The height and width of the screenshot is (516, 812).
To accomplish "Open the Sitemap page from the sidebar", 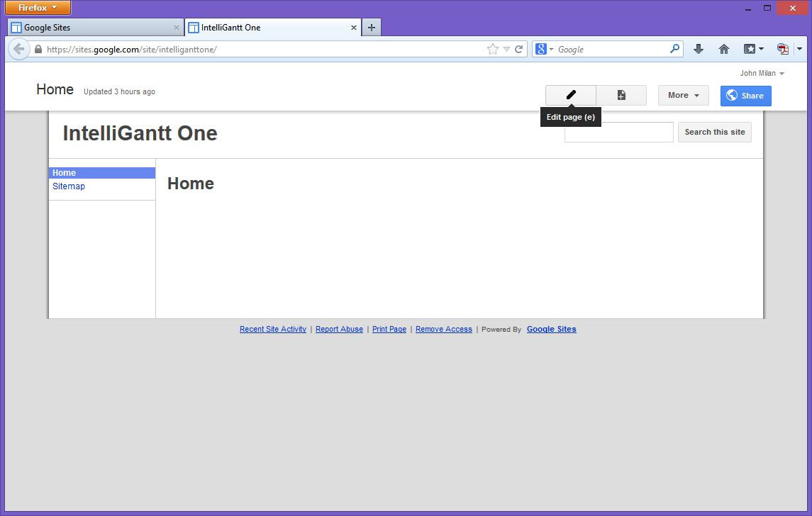I will 68,186.
